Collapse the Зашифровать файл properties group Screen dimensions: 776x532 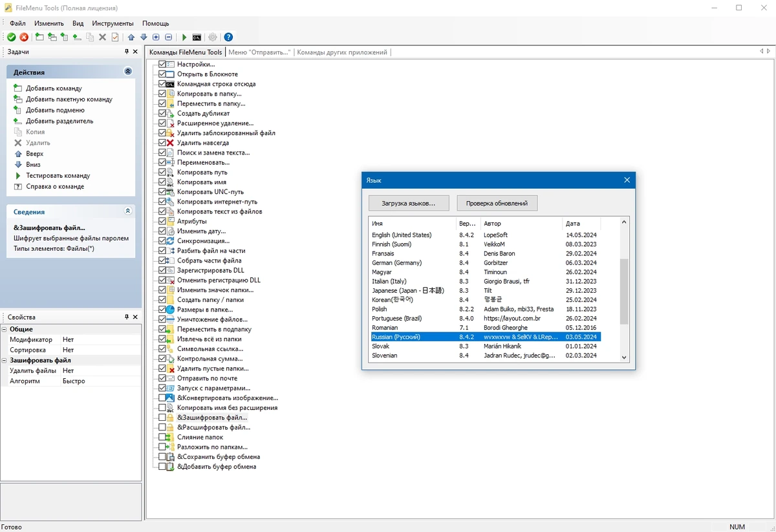coord(5,360)
